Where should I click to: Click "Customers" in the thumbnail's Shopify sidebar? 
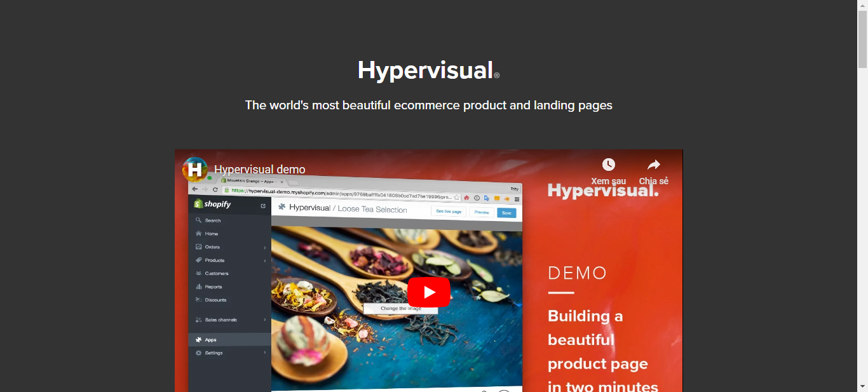point(217,273)
